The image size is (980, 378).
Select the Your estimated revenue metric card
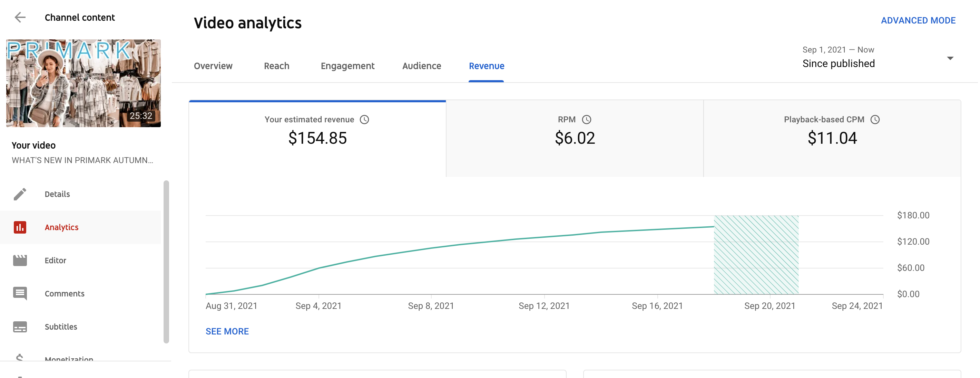(317, 138)
